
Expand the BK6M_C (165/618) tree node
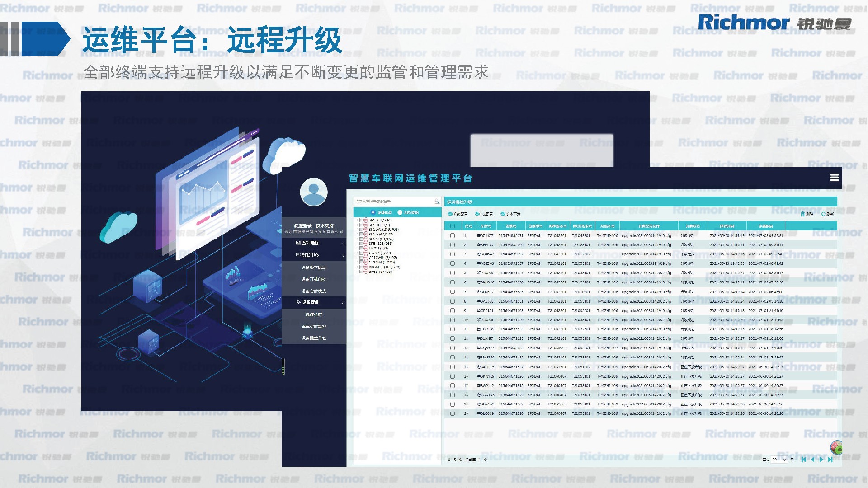pos(358,267)
